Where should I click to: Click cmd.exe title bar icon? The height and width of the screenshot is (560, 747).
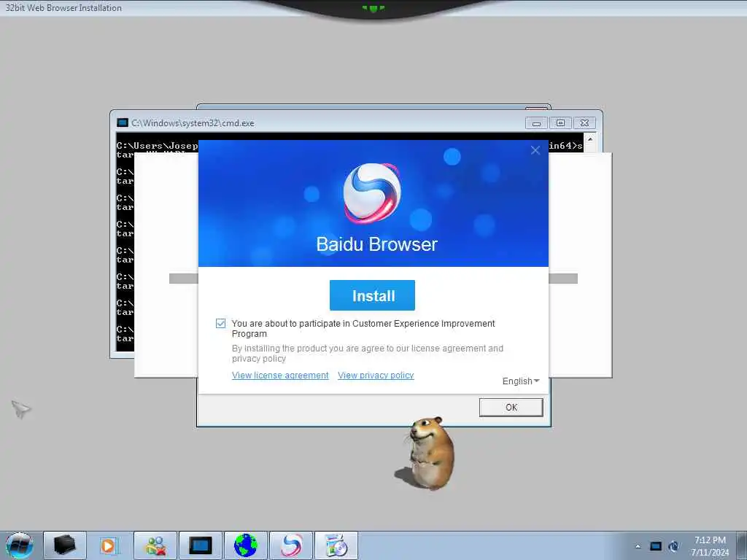(x=123, y=122)
